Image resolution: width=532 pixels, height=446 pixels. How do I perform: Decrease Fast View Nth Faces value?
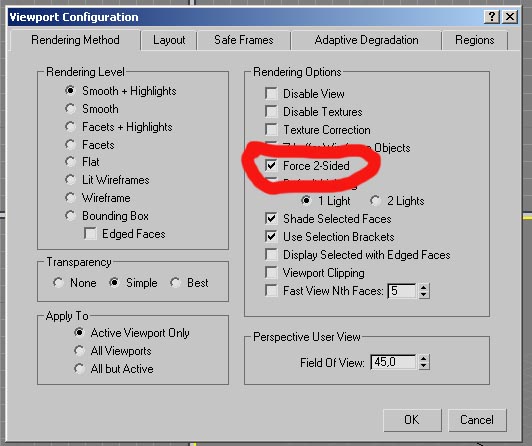click(423, 295)
